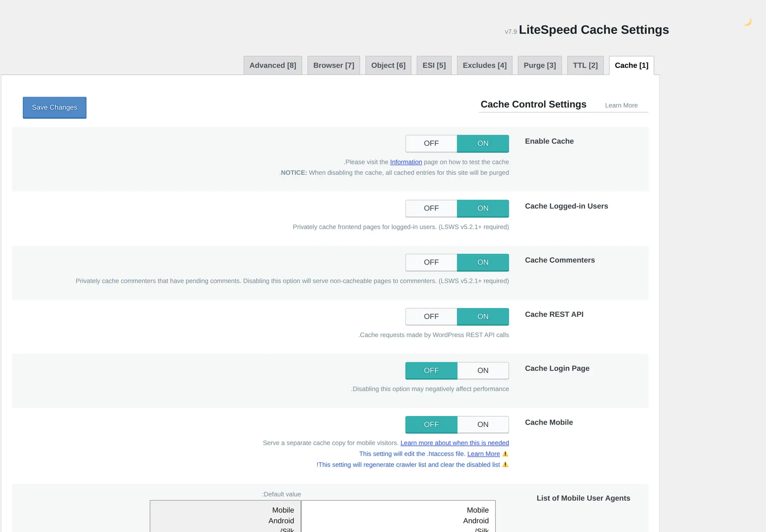766x532 pixels.
Task: Follow the Information page link
Action: (406, 162)
